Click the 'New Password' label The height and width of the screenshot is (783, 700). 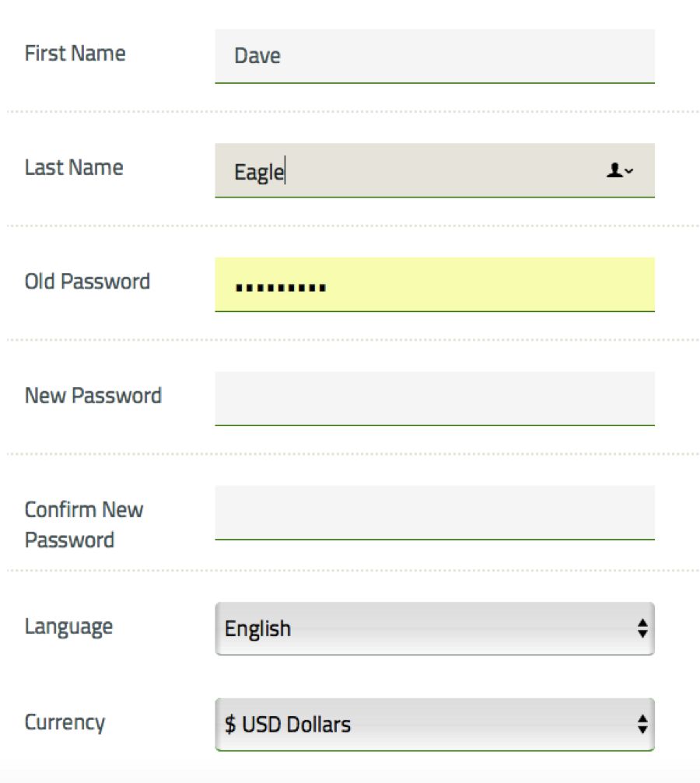[93, 396]
